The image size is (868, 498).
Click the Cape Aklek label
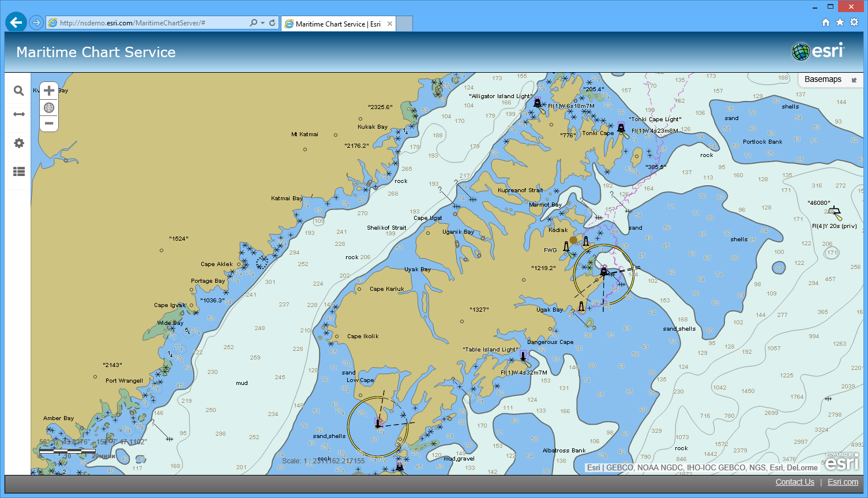coord(217,264)
